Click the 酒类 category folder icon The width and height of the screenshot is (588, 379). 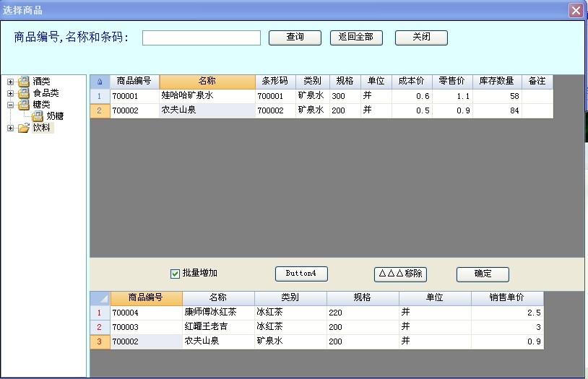point(24,82)
